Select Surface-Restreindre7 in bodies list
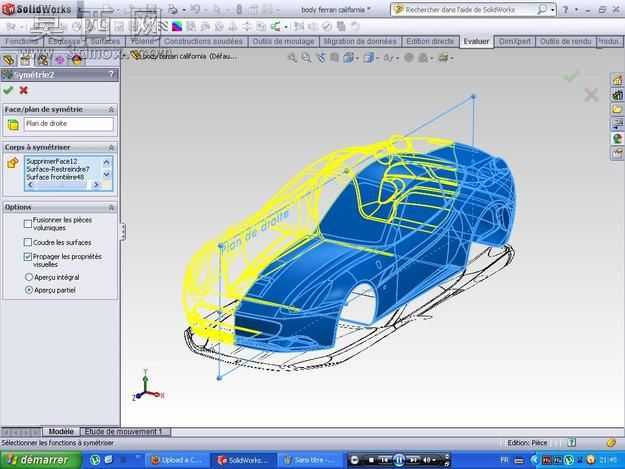 [x=58, y=169]
